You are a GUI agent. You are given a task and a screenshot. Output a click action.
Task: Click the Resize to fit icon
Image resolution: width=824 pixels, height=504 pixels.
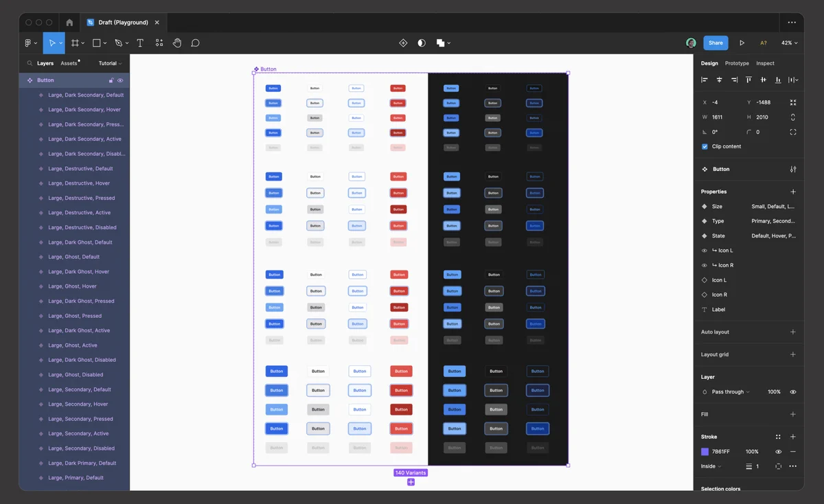coord(793,102)
